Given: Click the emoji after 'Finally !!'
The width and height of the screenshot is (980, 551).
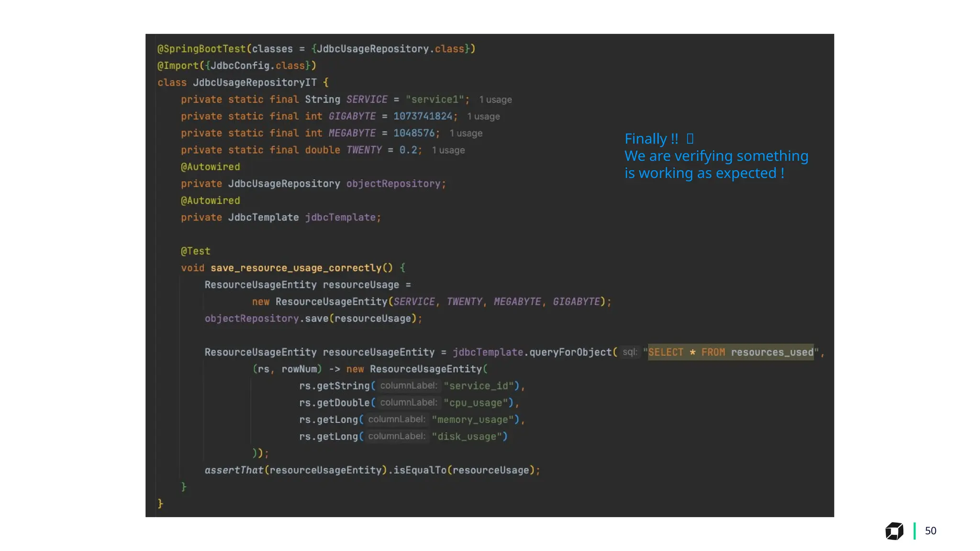Looking at the screenshot, I should (690, 139).
